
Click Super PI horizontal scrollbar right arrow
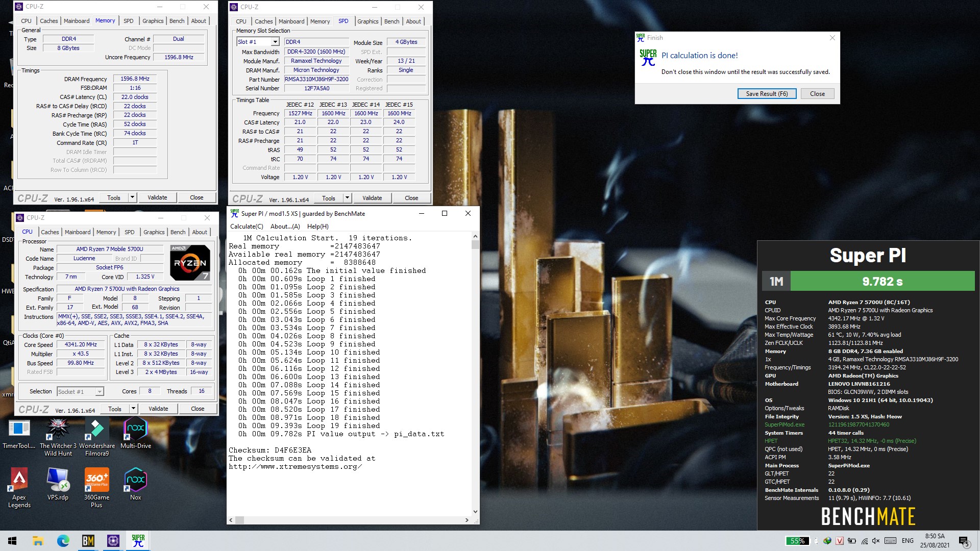click(467, 520)
